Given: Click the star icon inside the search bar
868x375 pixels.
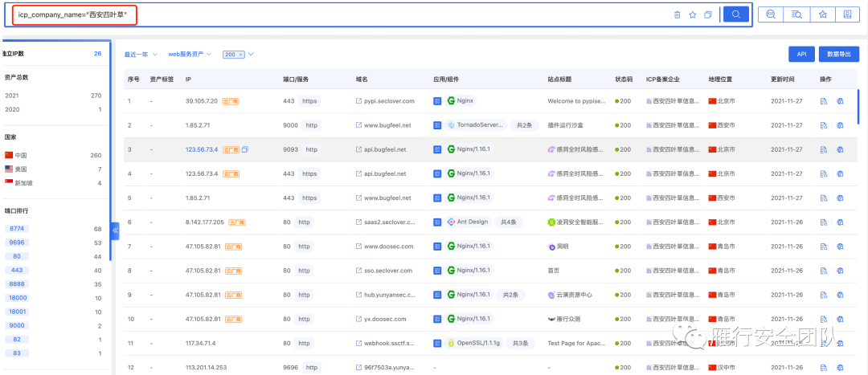Looking at the screenshot, I should pos(693,15).
